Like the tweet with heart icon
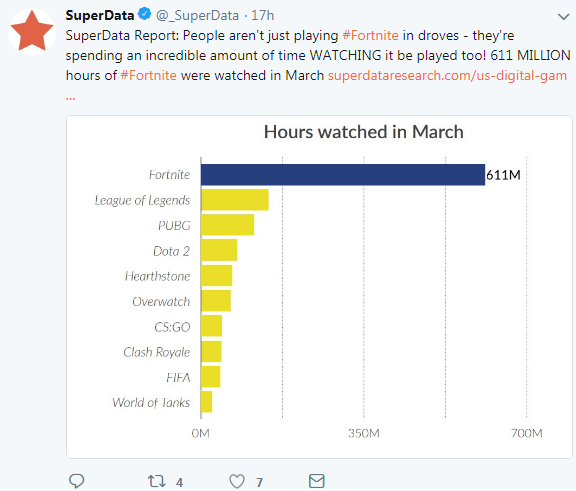 pos(237,481)
